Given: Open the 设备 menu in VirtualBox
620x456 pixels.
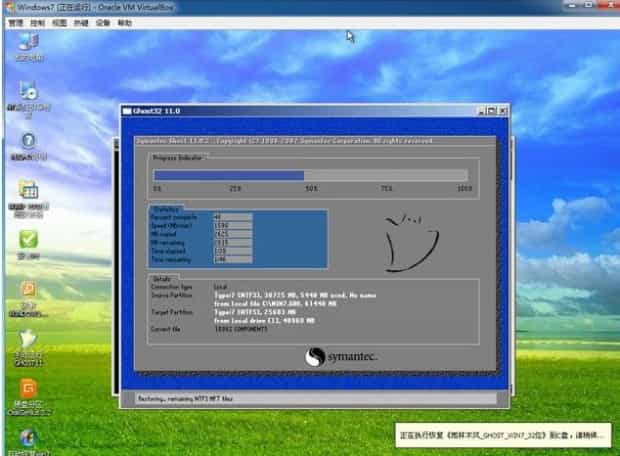Looking at the screenshot, I should pyautogui.click(x=103, y=23).
